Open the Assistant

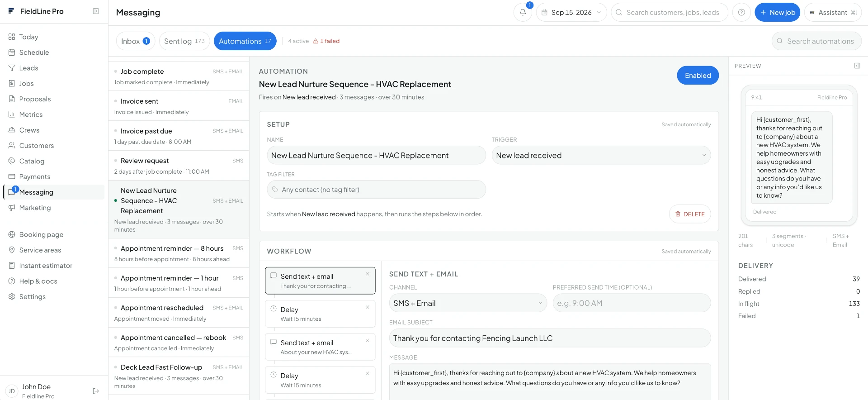pos(833,12)
